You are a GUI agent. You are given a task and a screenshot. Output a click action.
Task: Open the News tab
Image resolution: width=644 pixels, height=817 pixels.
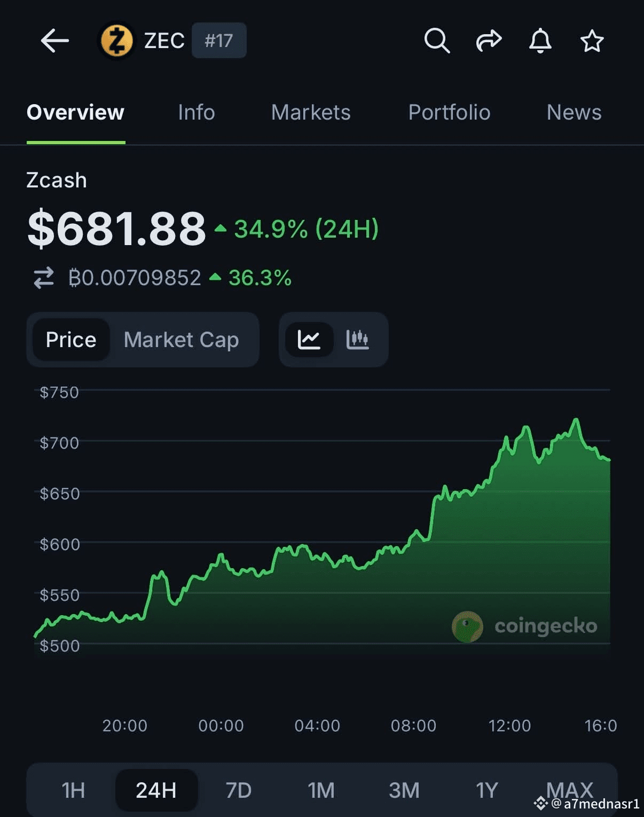click(574, 113)
